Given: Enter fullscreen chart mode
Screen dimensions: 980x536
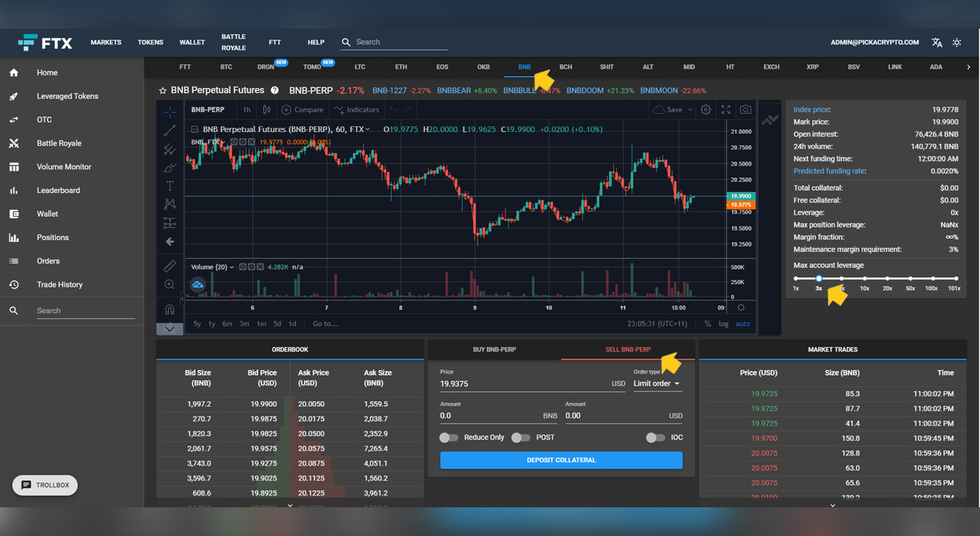Looking at the screenshot, I should 725,110.
